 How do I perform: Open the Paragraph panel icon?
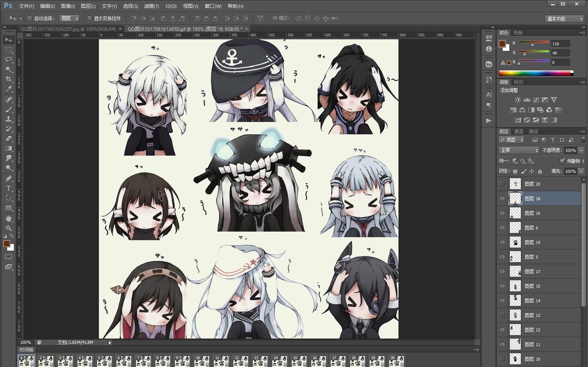[x=489, y=105]
